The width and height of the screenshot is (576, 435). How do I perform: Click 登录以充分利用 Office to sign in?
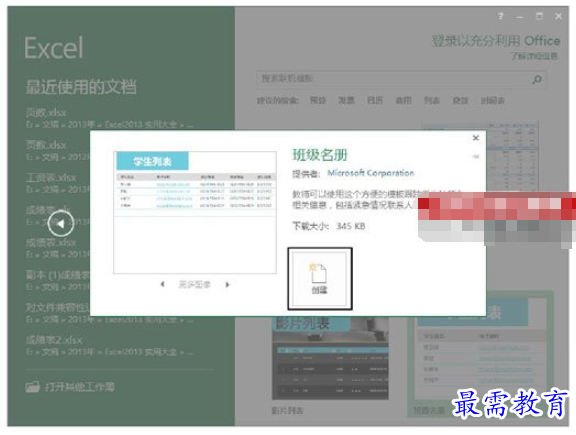pos(496,41)
